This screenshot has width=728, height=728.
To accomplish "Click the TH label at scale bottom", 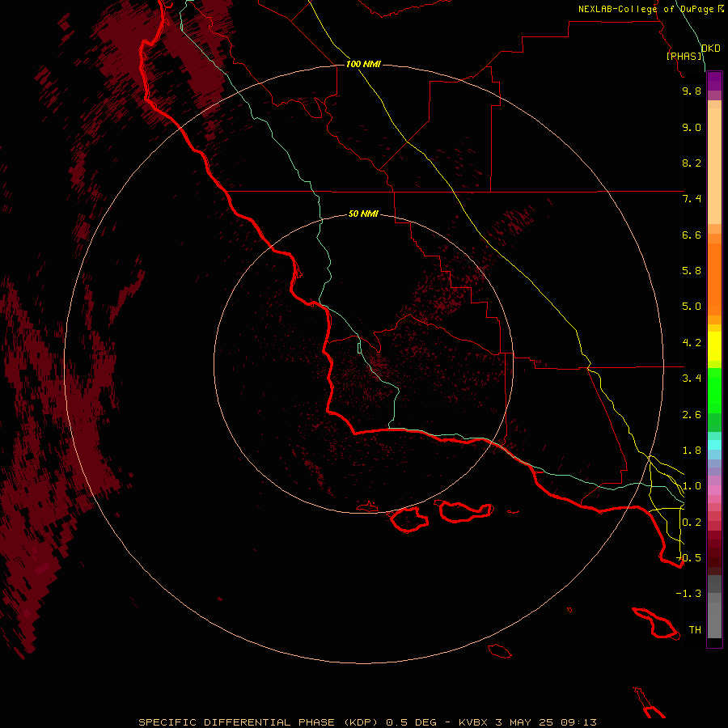I will point(695,629).
